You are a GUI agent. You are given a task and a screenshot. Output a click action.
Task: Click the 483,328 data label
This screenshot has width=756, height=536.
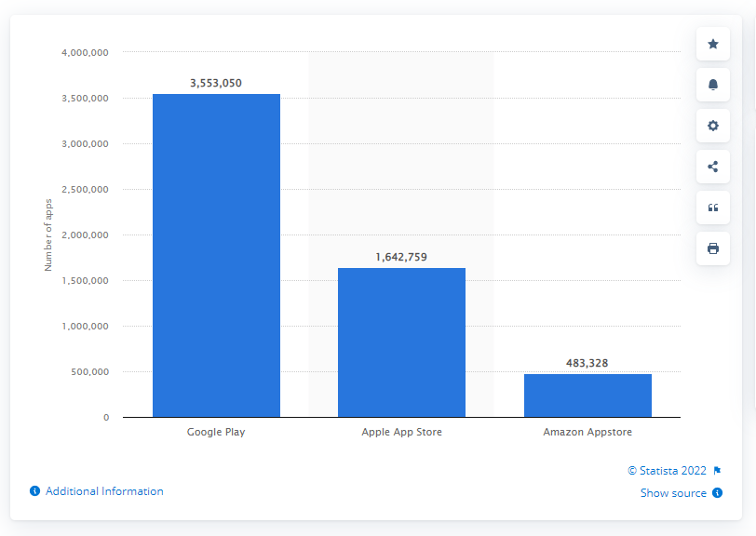click(x=587, y=363)
